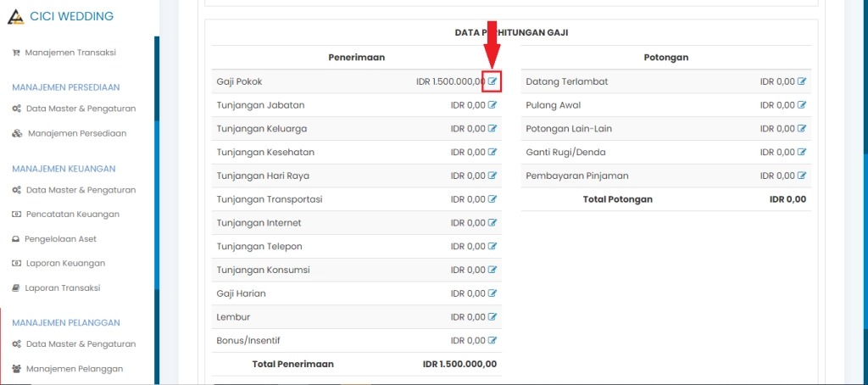Viewport: 868px width, 385px height.
Task: Open Manajemen Persediaan menu item
Action: pos(69,133)
